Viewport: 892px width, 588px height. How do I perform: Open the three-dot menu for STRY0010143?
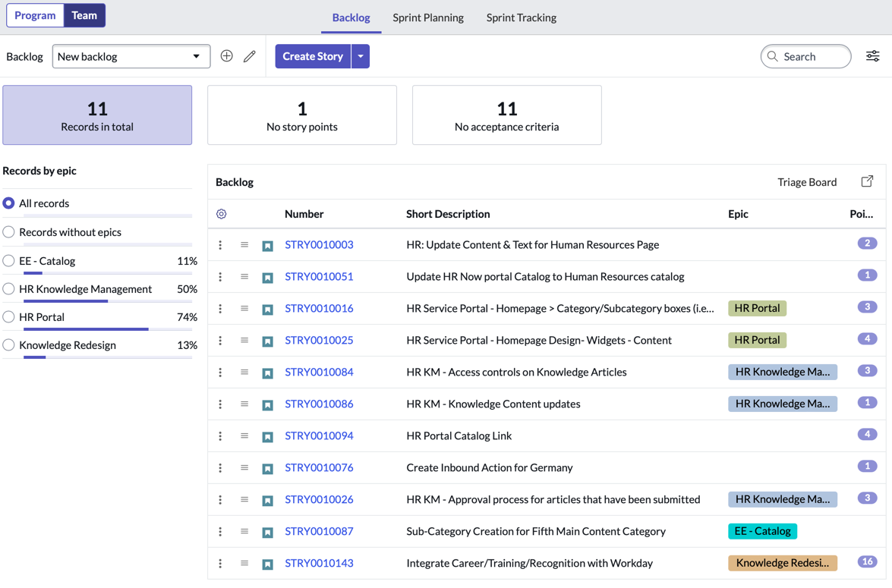coord(220,564)
